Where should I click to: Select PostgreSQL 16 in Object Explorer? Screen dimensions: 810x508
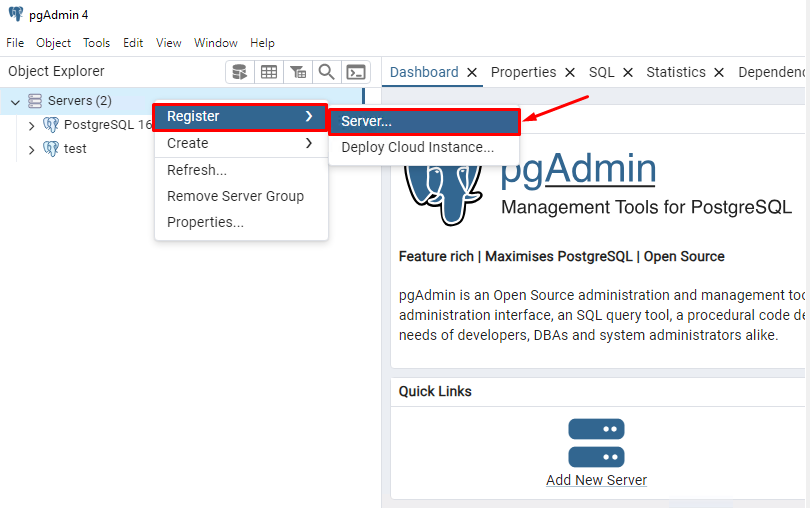107,125
